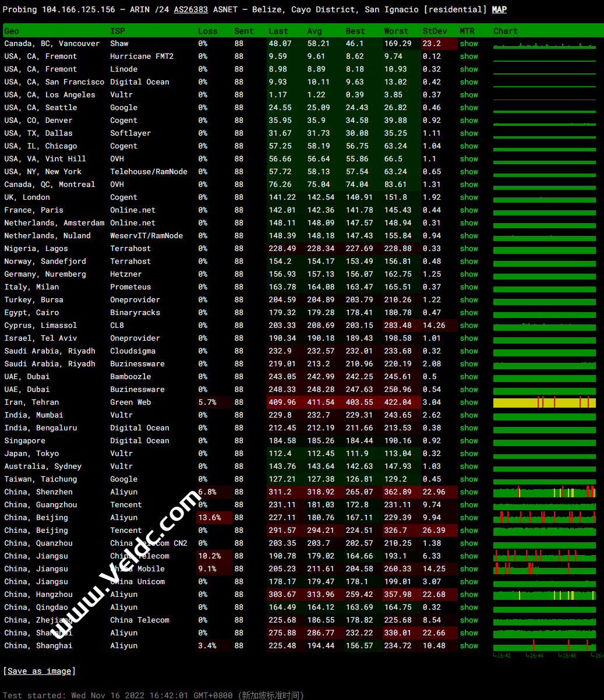Click the Jiangsu China Mobile latency chart

(x=545, y=569)
